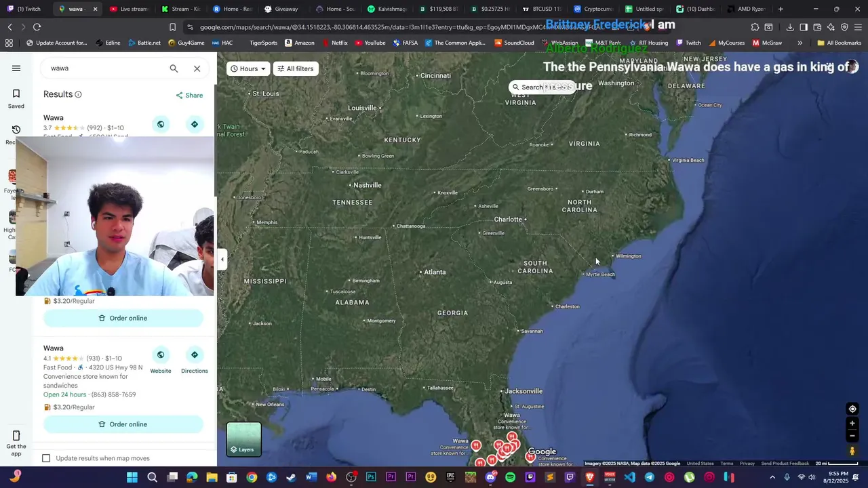Switch to the Cryptocurrency tab
868x488 pixels.
point(593,9)
